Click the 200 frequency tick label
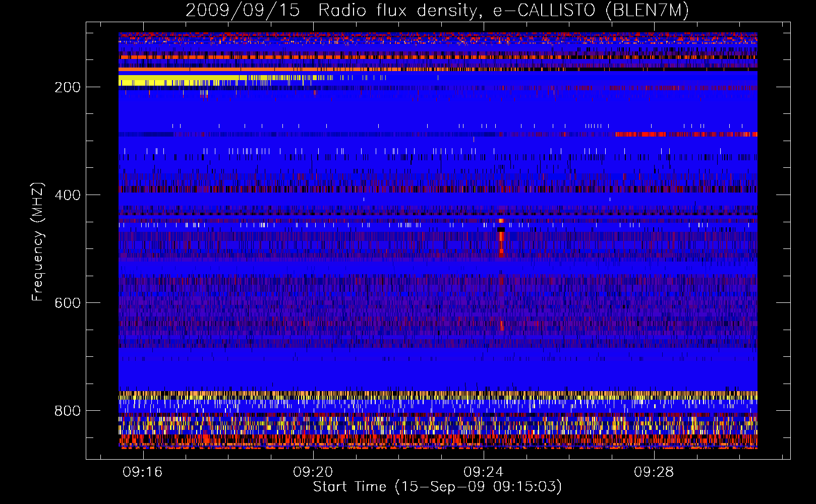The image size is (816, 504). (68, 87)
